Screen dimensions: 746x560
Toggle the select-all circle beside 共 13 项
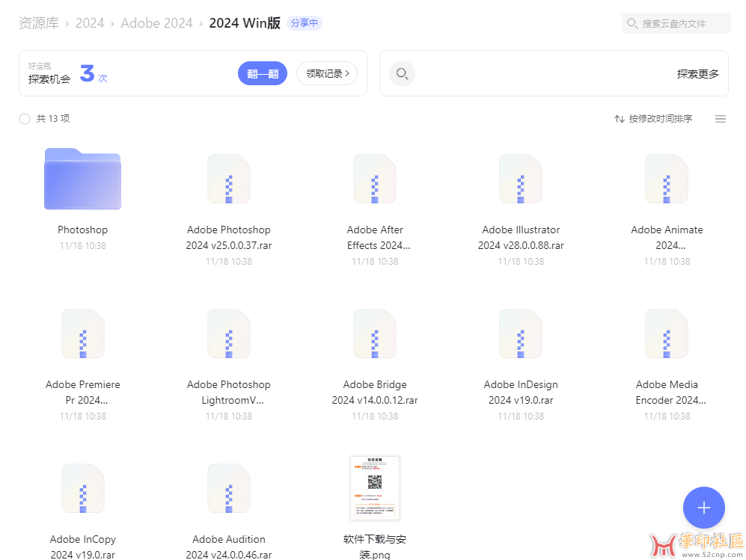pyautogui.click(x=25, y=119)
